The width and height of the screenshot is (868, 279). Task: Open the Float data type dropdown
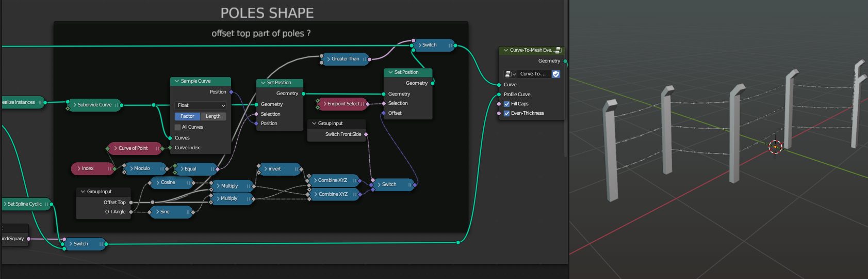tap(200, 105)
